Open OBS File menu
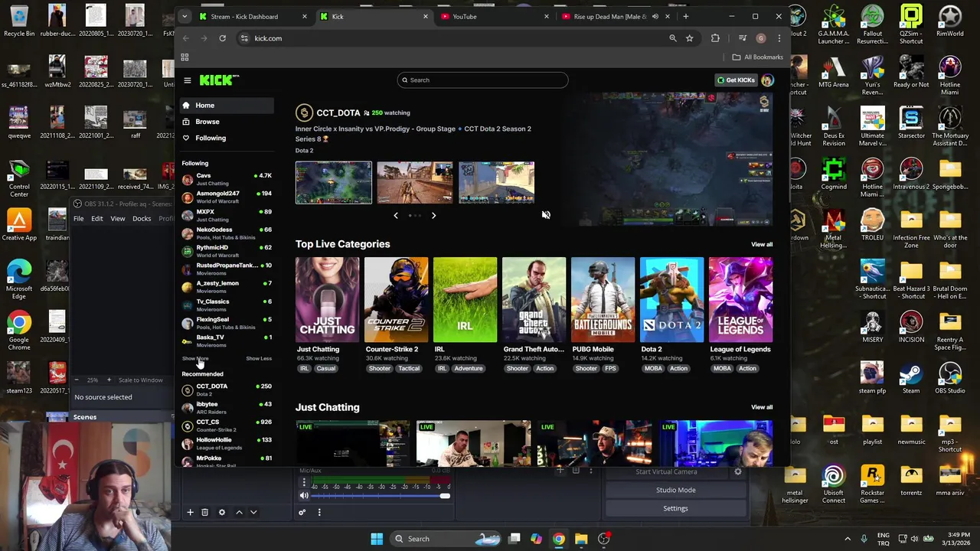This screenshot has width=980, height=551. pos(78,219)
